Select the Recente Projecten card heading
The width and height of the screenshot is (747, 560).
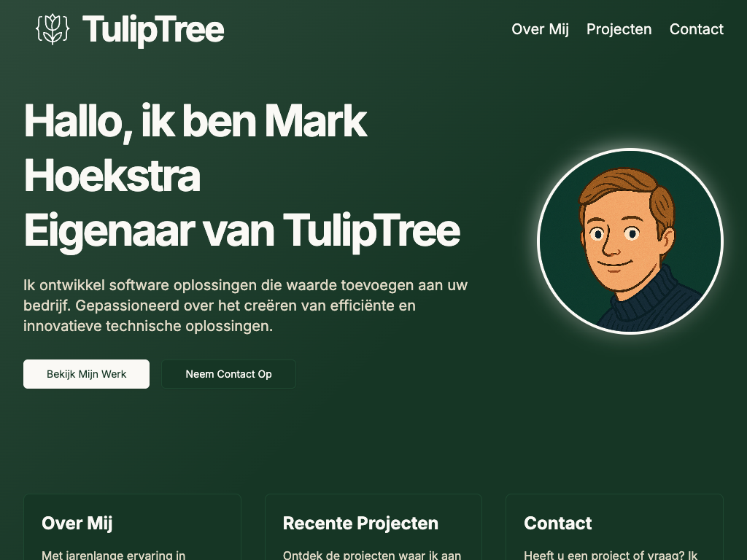pos(360,523)
